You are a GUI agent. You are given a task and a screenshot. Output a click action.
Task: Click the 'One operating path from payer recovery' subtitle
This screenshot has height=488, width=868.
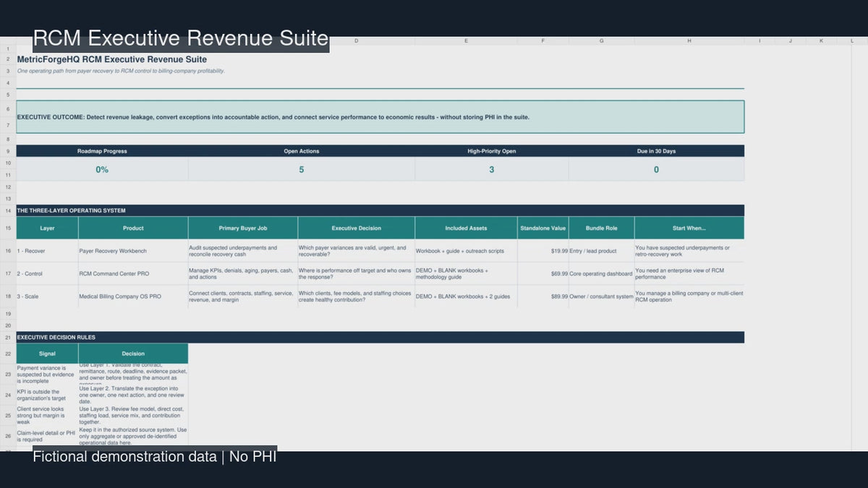click(121, 71)
